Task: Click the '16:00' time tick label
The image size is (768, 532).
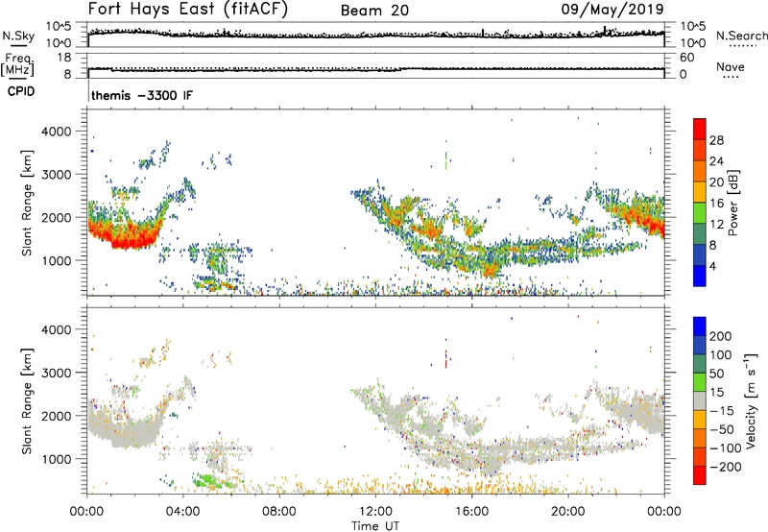Action: click(x=471, y=512)
